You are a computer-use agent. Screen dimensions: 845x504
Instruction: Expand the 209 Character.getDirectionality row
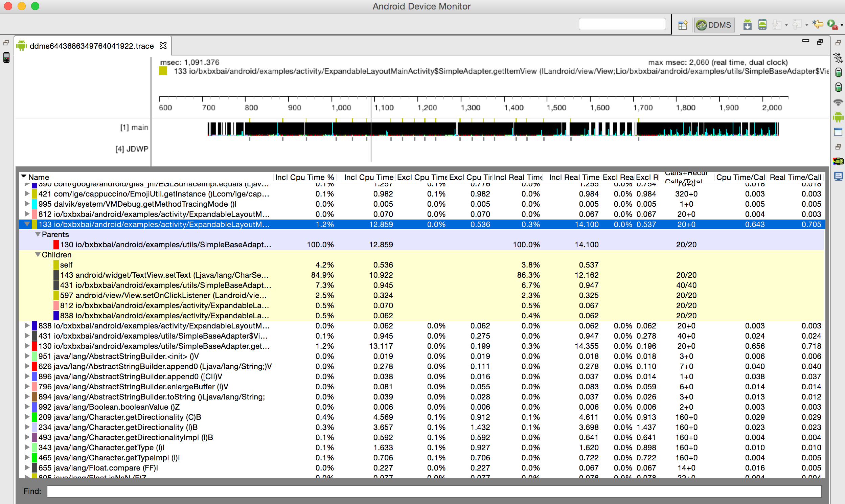(x=27, y=417)
